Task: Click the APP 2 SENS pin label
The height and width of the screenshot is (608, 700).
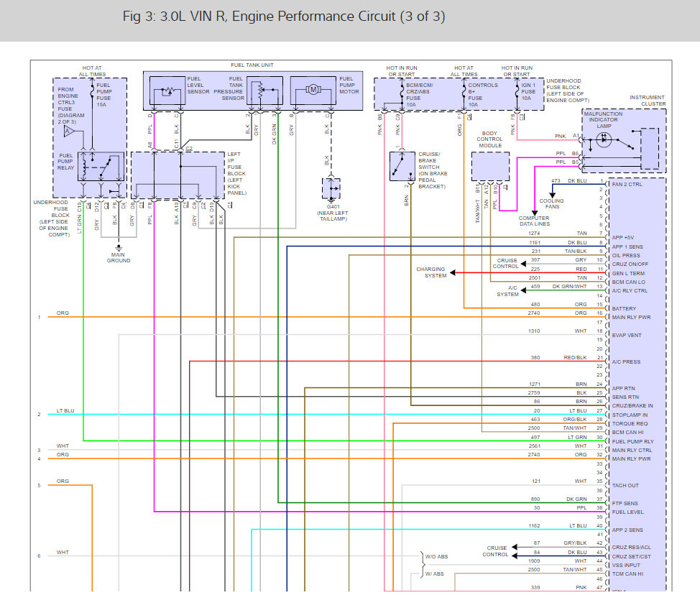Action: [x=627, y=530]
